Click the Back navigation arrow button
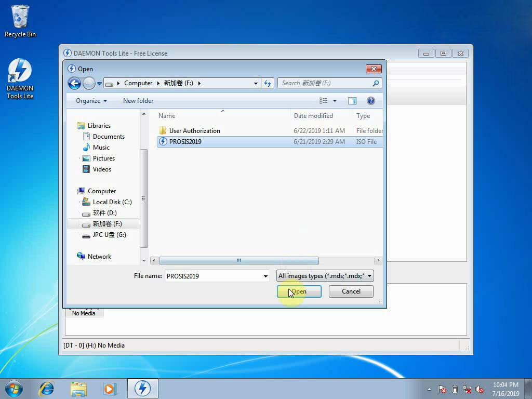This screenshot has width=532, height=399. 74,83
